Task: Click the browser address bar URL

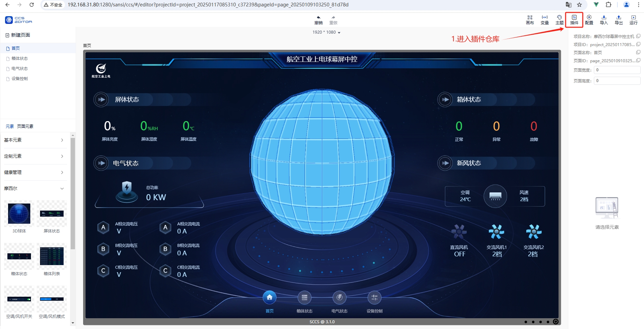Action: (x=208, y=5)
